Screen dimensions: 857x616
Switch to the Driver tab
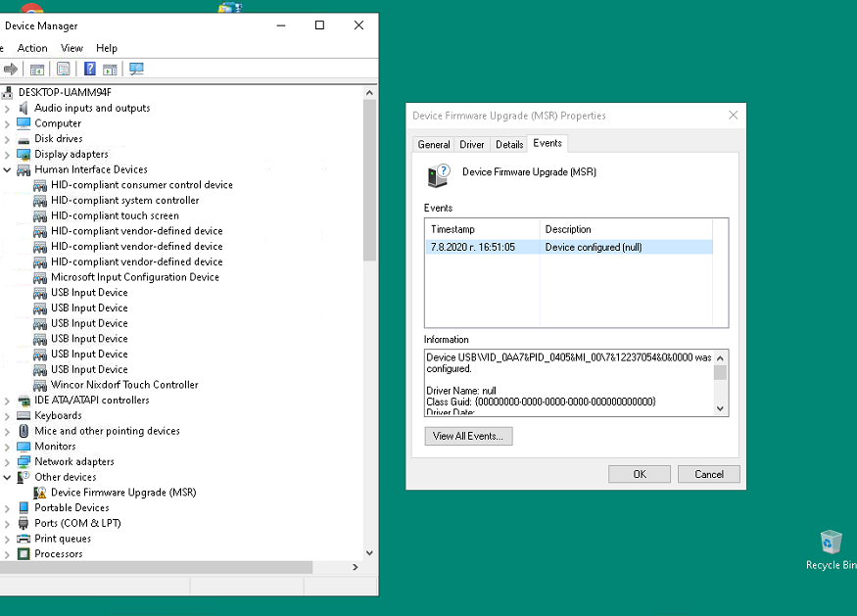point(472,144)
